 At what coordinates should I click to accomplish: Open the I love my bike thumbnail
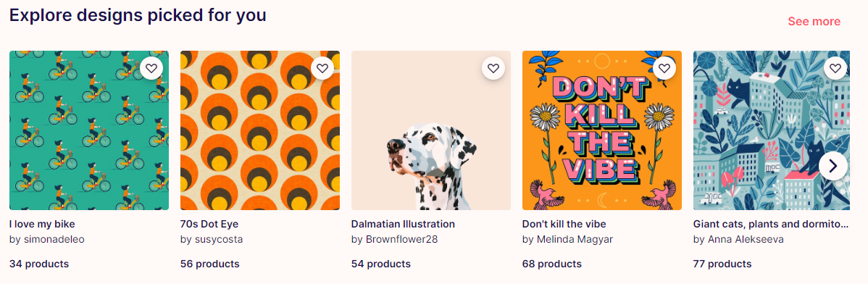89,130
